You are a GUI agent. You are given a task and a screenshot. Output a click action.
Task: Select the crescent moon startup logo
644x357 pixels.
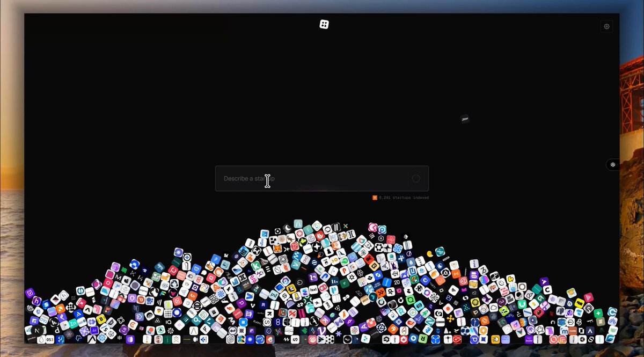pos(288,228)
